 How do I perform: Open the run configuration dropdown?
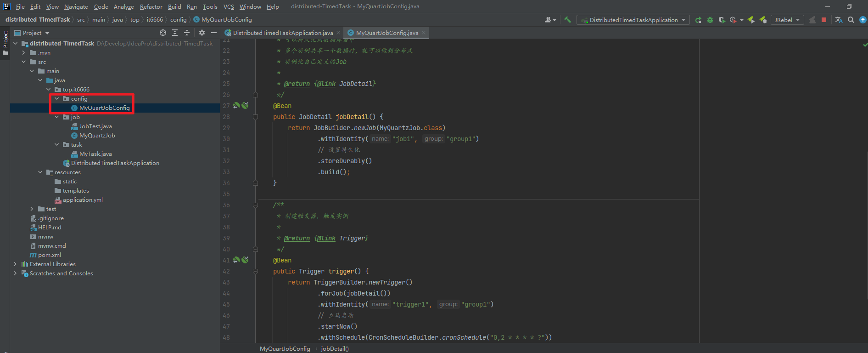[633, 20]
